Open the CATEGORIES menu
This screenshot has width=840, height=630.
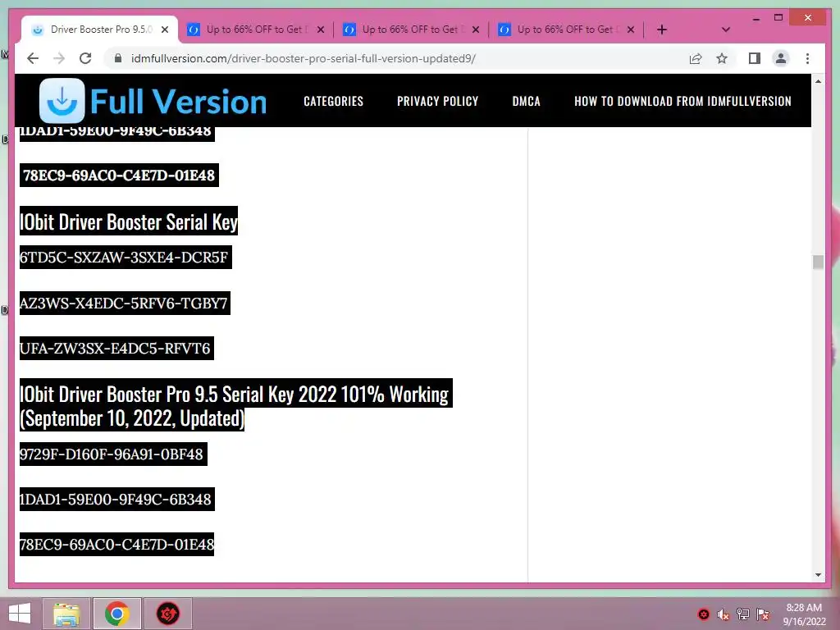point(333,101)
